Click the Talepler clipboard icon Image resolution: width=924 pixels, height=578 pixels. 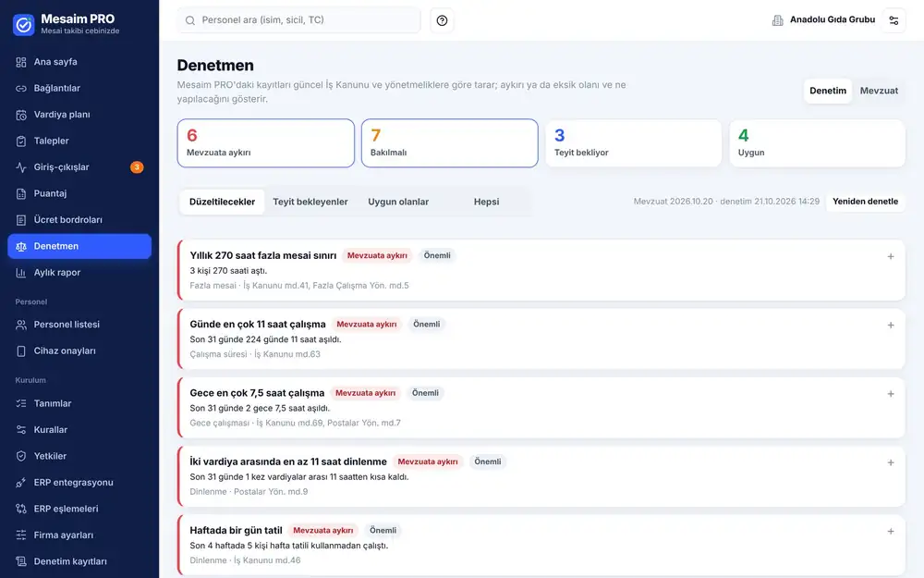[21, 141]
